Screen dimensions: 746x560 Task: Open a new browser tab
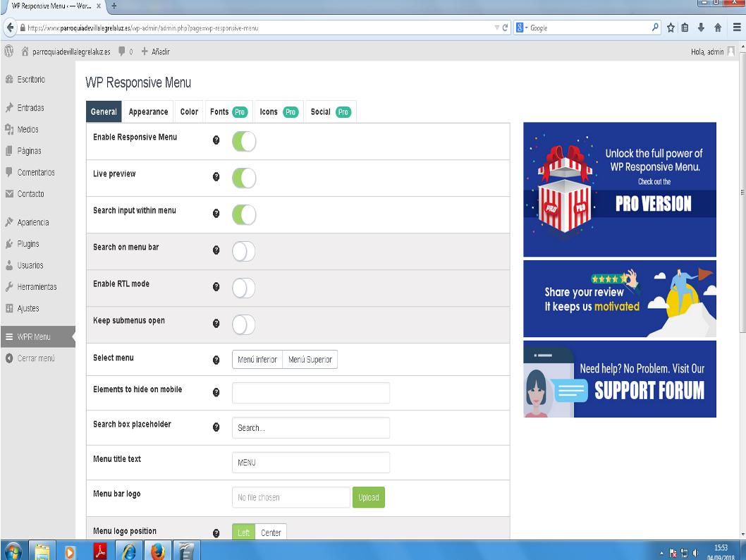point(114,6)
